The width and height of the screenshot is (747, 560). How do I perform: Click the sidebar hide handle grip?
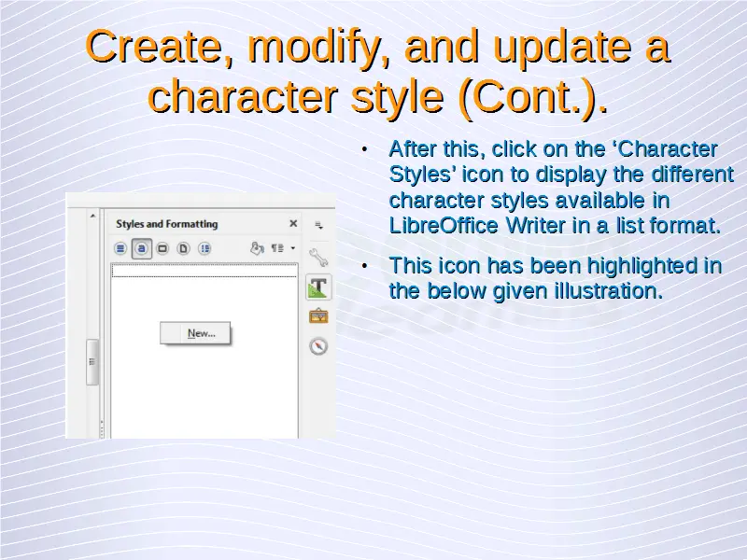(x=92, y=361)
